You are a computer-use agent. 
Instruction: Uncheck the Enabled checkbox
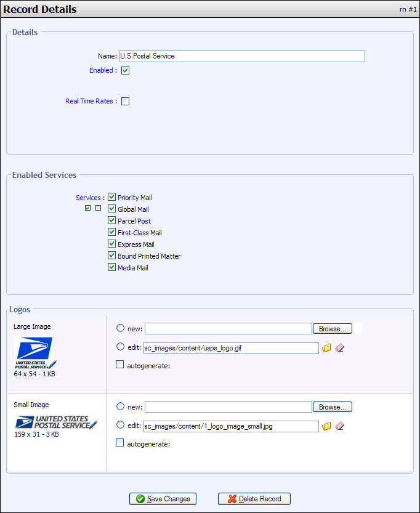coord(125,71)
